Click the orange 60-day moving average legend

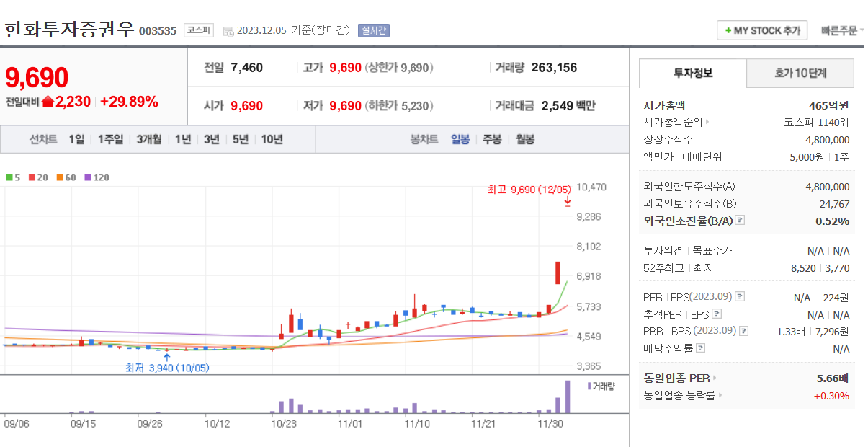tap(66, 177)
